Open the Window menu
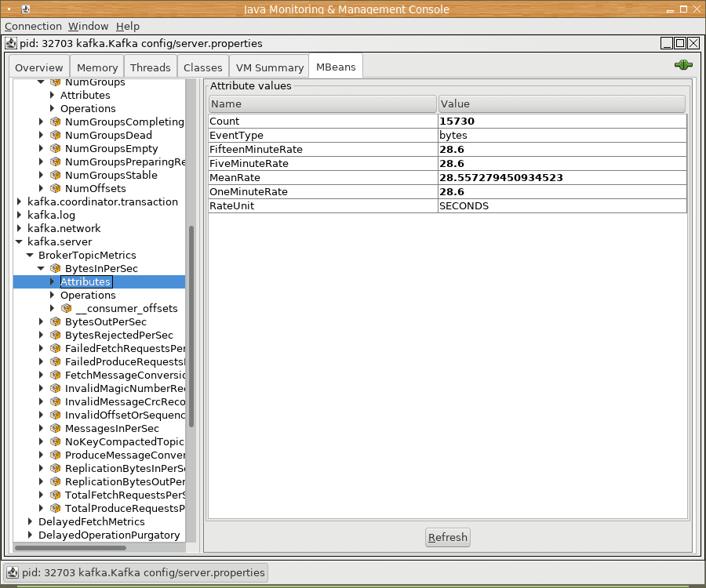706x588 pixels. click(88, 26)
